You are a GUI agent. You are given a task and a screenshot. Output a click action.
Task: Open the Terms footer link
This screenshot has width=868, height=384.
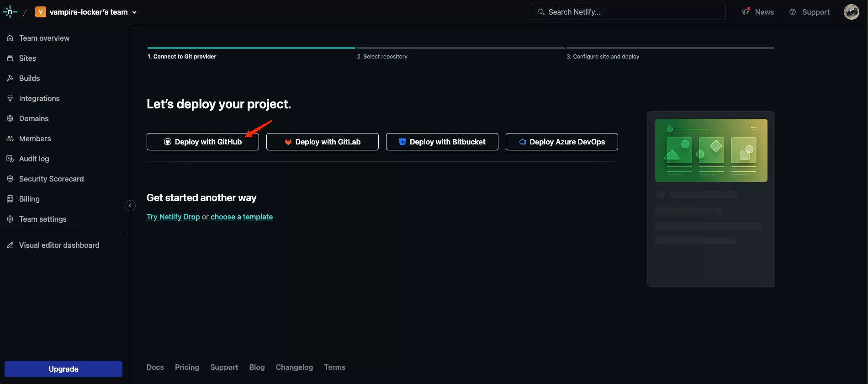click(335, 367)
